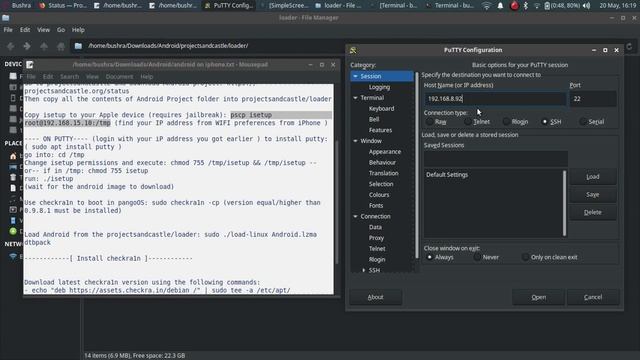Click the up-folder arrow in File Manager
The height and width of the screenshot is (360, 640).
coord(44,46)
